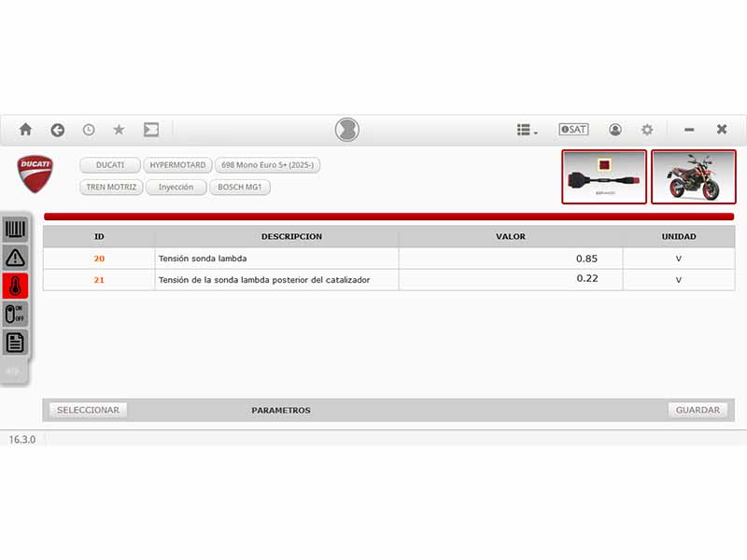Select the TREN MOTRIZ breadcrumb button
The height and width of the screenshot is (560, 747).
pyautogui.click(x=111, y=188)
